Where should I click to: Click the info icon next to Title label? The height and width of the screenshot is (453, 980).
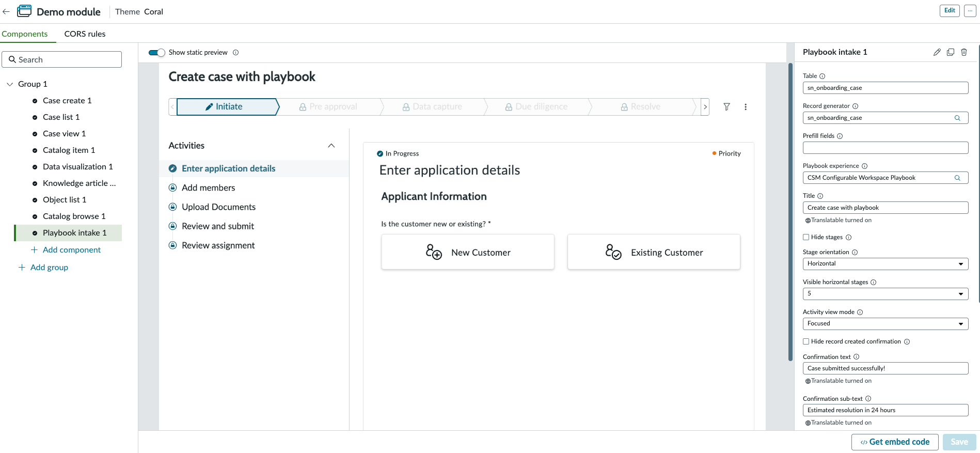tap(820, 196)
